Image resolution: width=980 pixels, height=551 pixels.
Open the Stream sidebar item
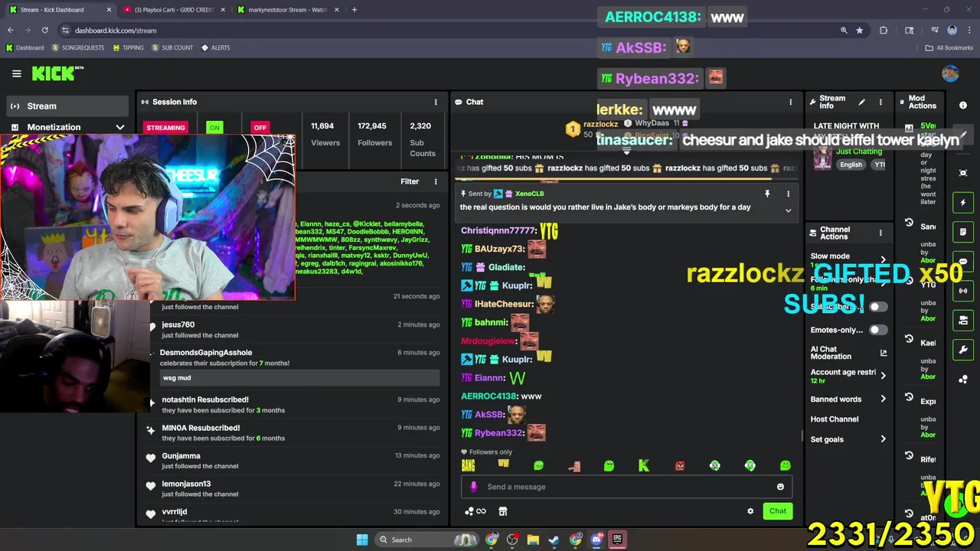pos(67,106)
